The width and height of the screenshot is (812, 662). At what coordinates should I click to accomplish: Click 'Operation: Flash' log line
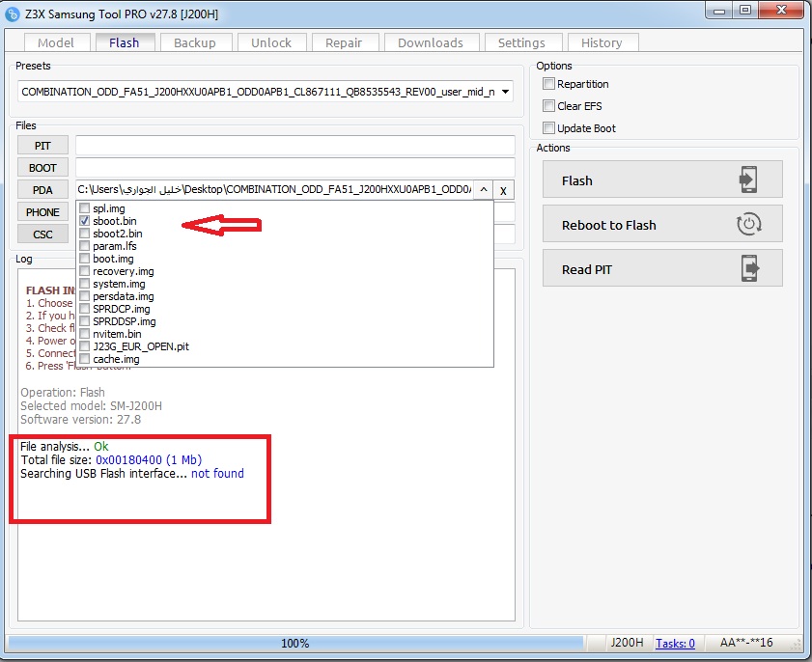click(62, 393)
